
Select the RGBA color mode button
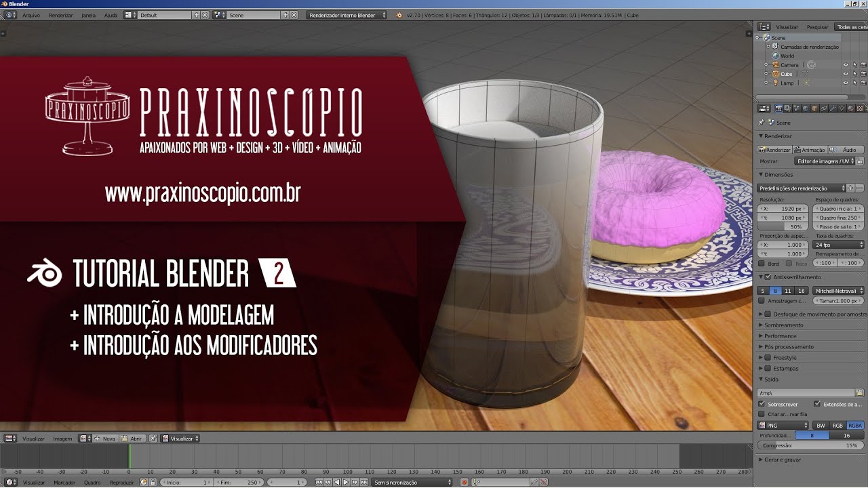855,426
